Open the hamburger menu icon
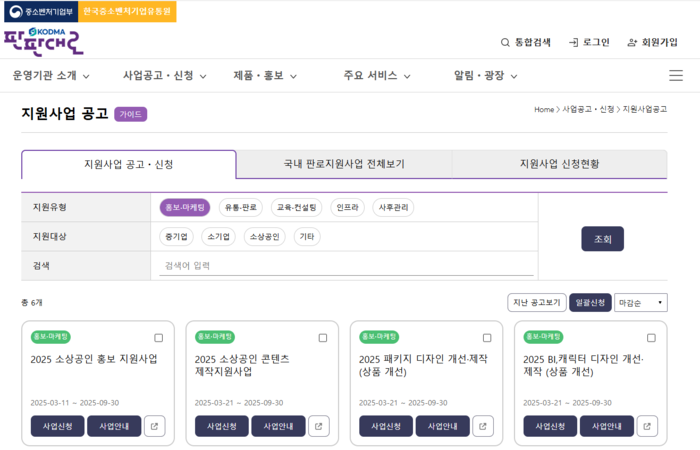Screen dimensions: 700x450 676,76
